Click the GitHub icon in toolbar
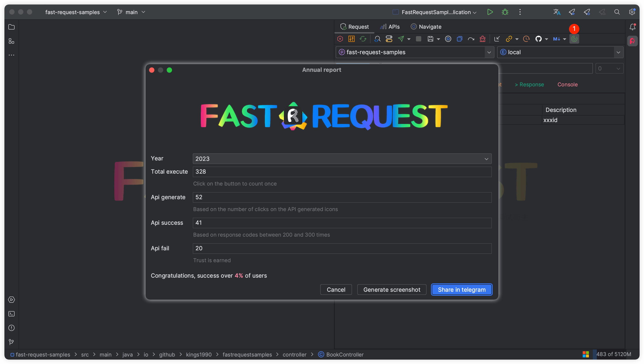Viewport: 644px width, 364px height. [538, 39]
